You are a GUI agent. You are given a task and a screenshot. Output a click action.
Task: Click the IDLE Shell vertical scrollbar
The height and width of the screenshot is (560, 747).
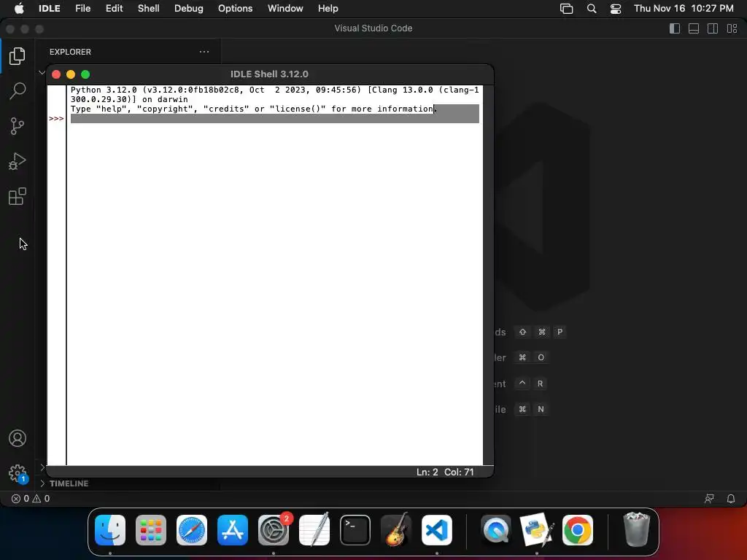click(488, 275)
